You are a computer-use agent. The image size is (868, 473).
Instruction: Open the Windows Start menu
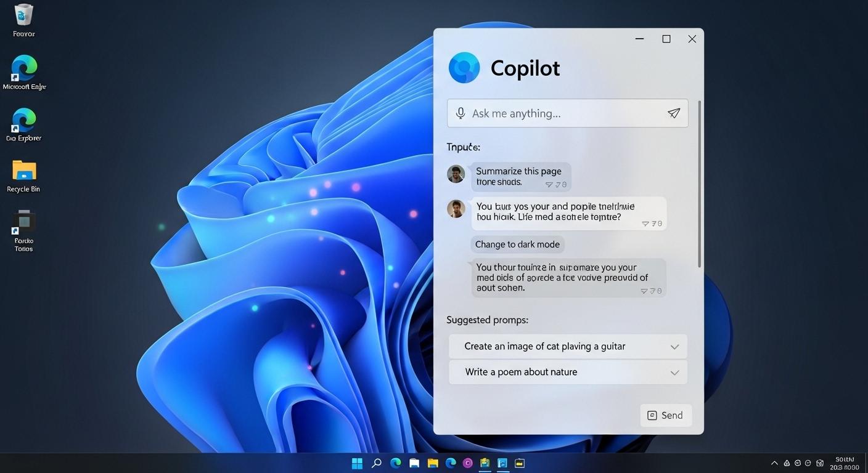click(357, 463)
